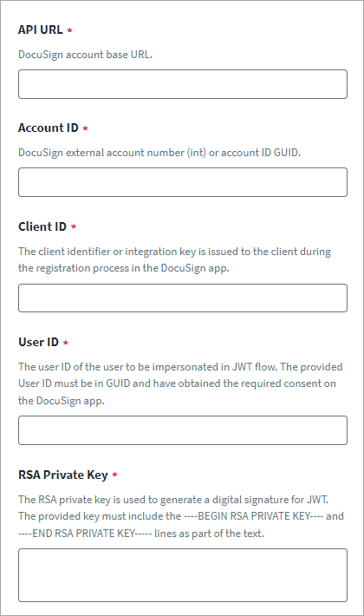
Task: Select the Client ID input field
Action: pyautogui.click(x=183, y=298)
